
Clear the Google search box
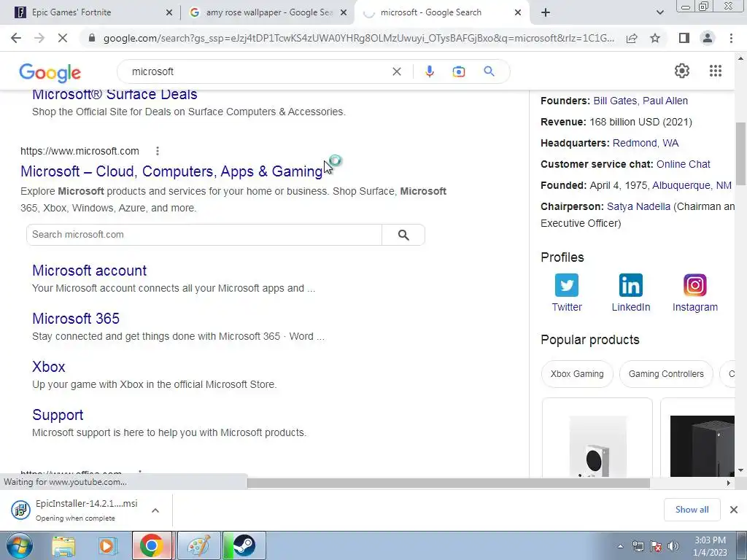(x=396, y=71)
